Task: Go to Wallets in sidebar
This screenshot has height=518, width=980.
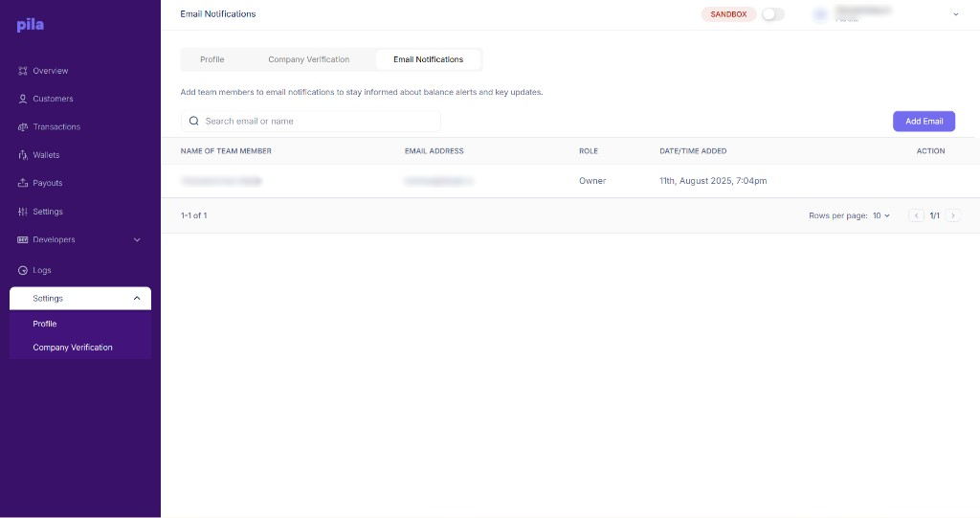Action: coord(46,155)
